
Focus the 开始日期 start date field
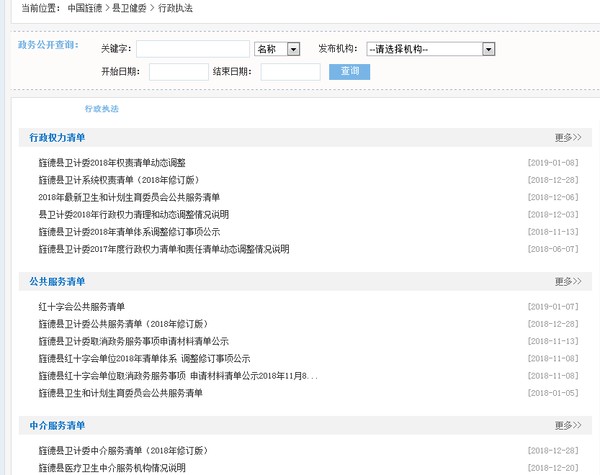179,72
